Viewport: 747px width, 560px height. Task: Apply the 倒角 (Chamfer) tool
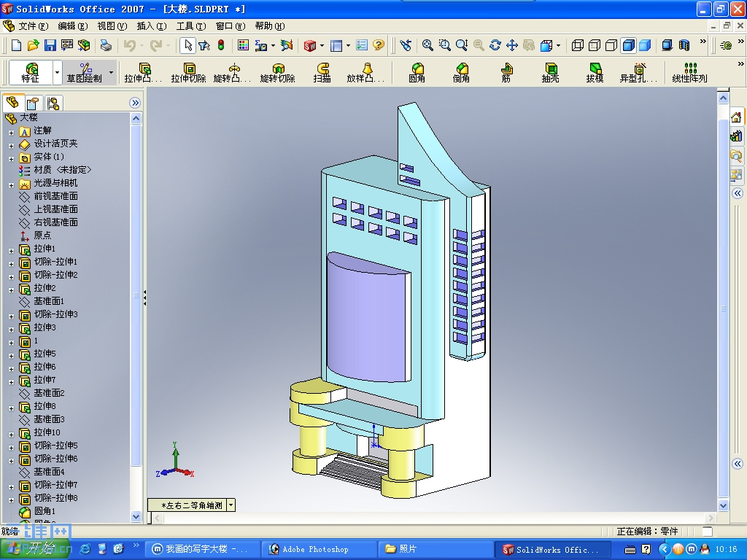[x=461, y=73]
